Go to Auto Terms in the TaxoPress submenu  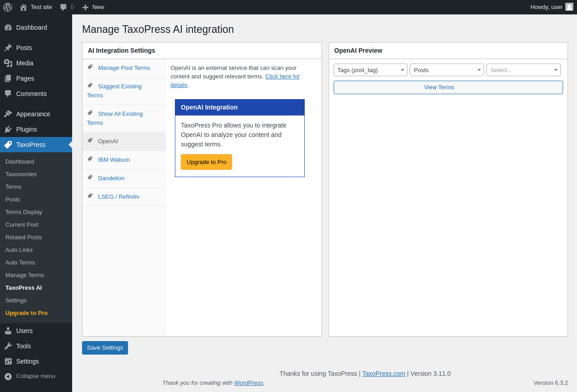point(20,262)
